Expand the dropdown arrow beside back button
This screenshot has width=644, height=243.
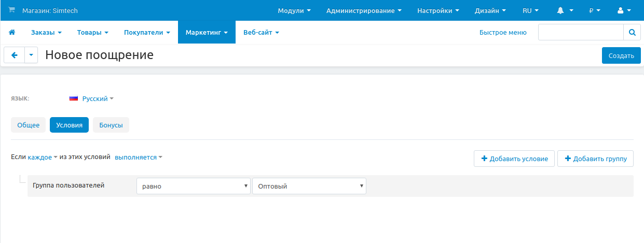tap(31, 55)
